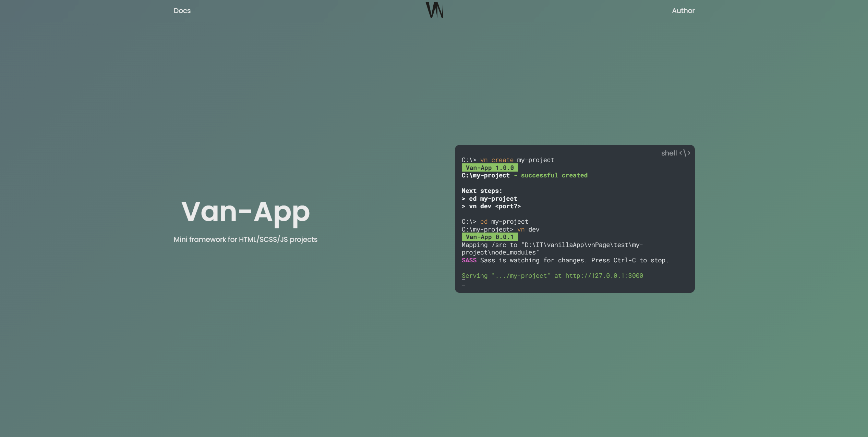This screenshot has height=437, width=868.
Task: Click the shell code icon
Action: pos(685,153)
